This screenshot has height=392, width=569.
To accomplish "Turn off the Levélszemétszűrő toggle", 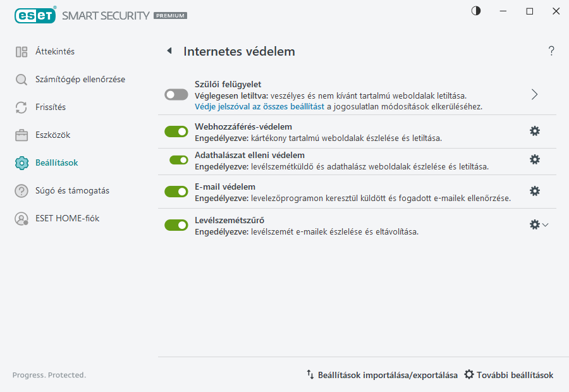I will tap(176, 224).
